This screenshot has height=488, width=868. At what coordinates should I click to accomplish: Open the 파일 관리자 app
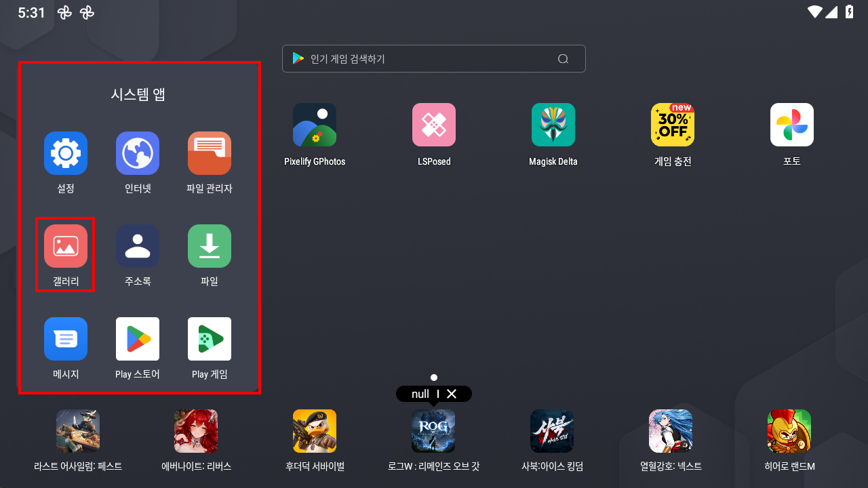(210, 153)
